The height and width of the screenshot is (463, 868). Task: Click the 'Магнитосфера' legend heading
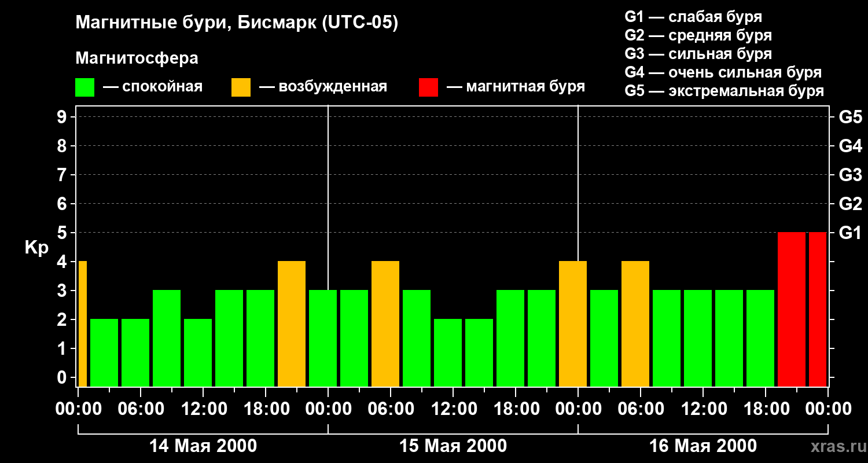click(x=137, y=58)
